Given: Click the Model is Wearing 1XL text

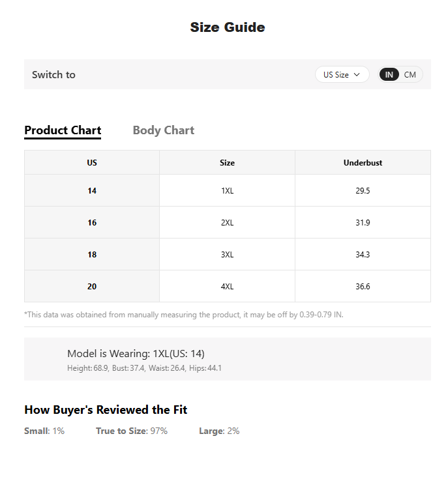Looking at the screenshot, I should [x=136, y=353].
